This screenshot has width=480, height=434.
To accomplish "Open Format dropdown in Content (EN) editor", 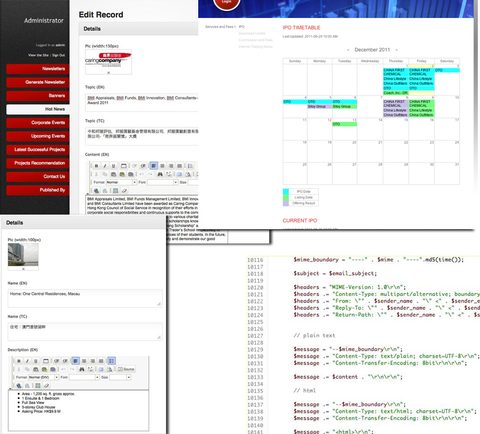I will (x=121, y=182).
